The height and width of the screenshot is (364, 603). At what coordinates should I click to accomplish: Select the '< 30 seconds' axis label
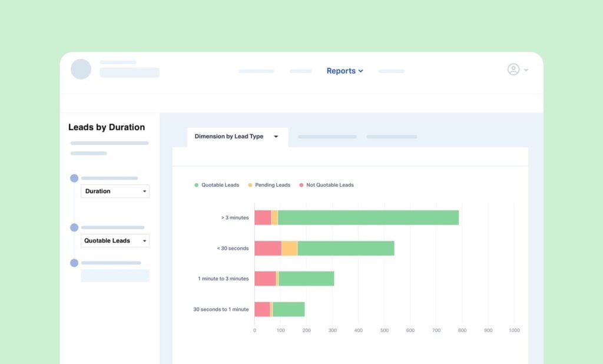tap(233, 249)
